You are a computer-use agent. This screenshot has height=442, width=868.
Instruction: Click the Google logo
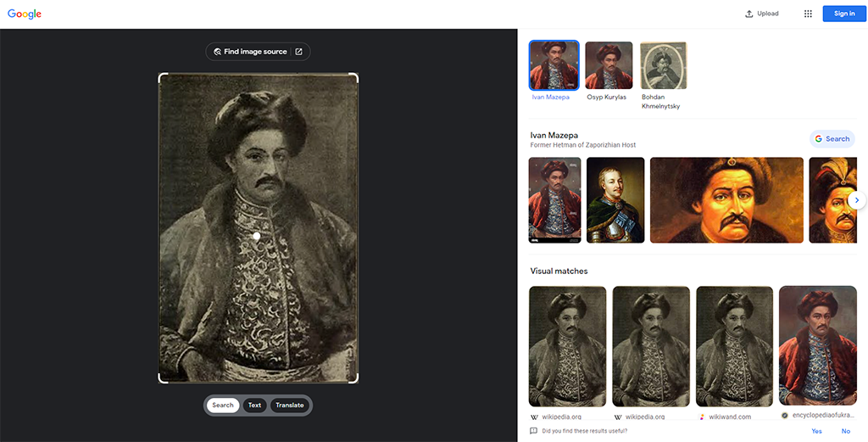(25, 14)
